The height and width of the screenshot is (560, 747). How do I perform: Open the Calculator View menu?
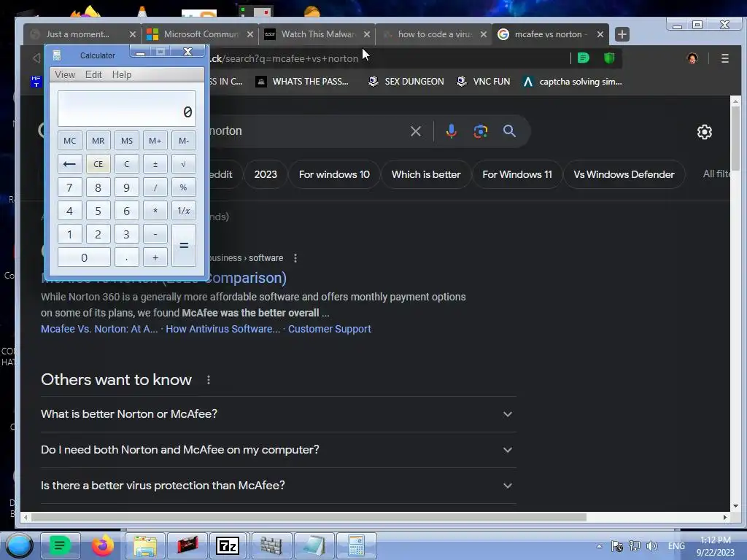(65, 75)
